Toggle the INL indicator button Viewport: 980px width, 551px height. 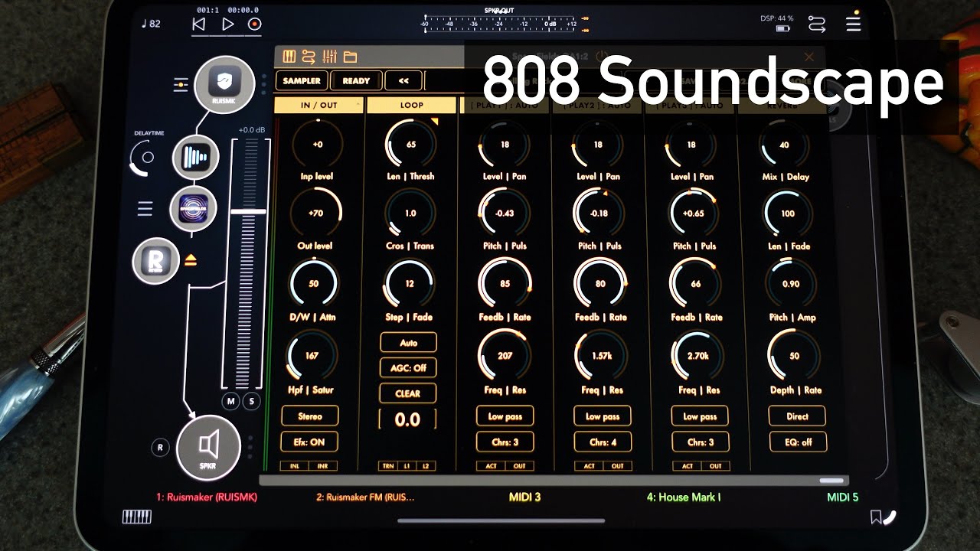click(x=294, y=465)
